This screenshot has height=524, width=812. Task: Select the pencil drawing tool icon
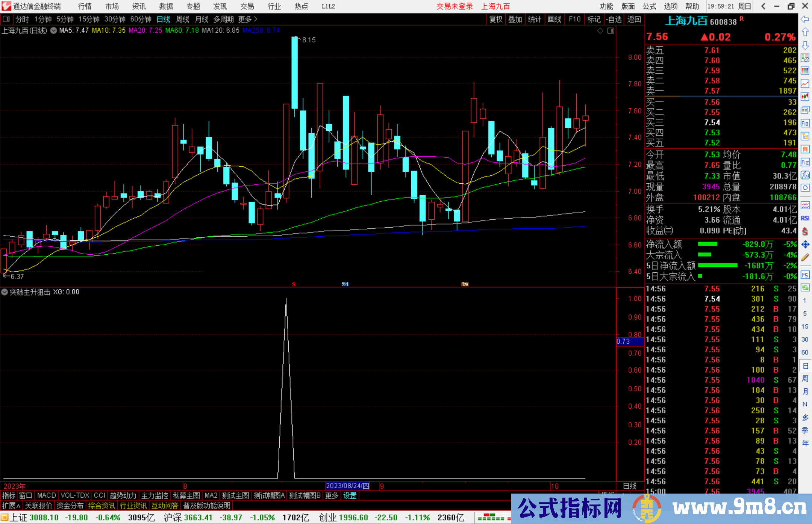[805, 257]
